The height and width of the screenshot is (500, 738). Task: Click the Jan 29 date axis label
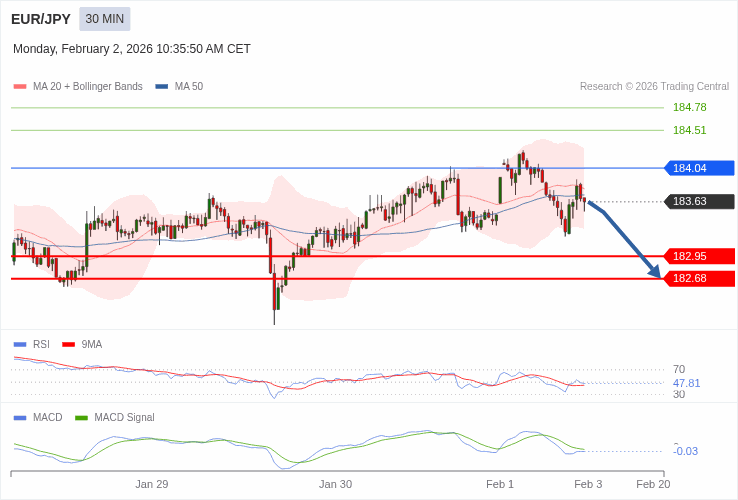tap(152, 484)
